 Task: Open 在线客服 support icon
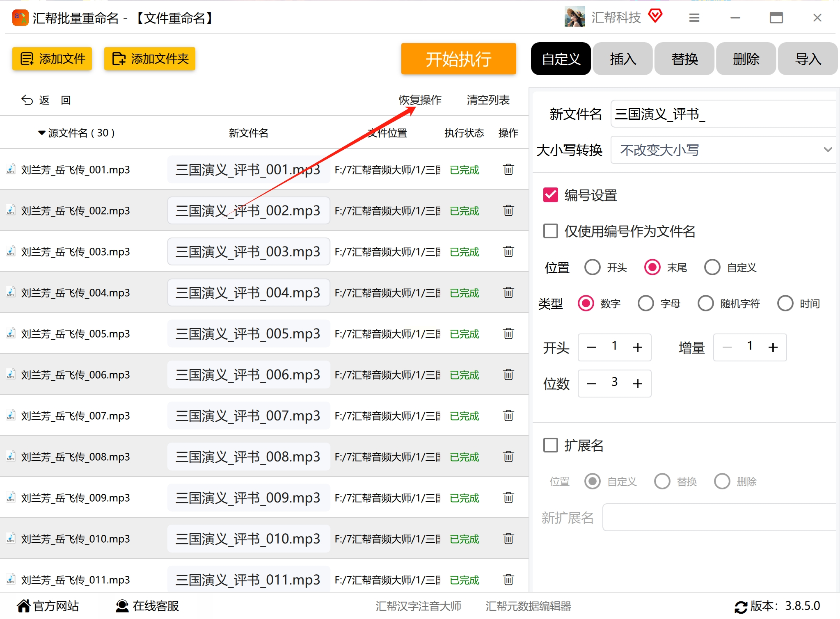[x=122, y=606]
